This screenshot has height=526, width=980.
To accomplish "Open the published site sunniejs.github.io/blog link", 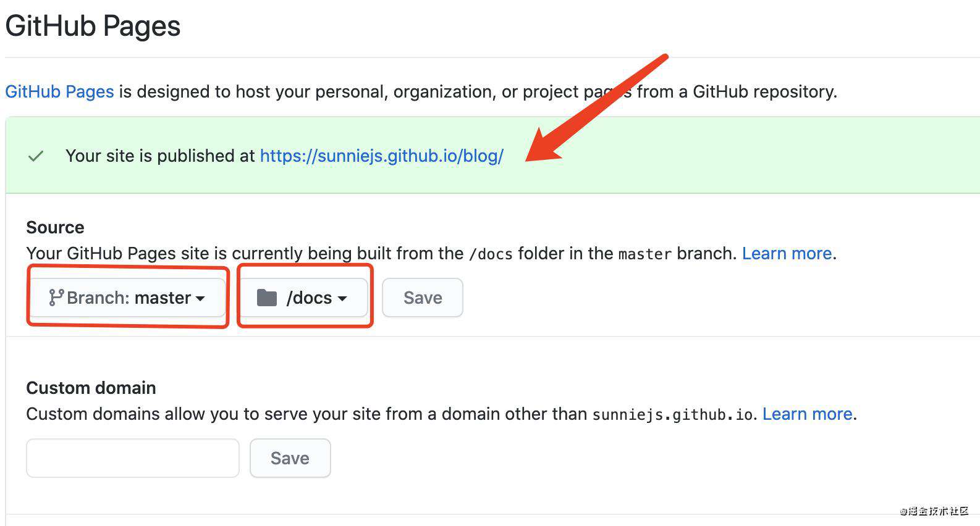I will (382, 156).
